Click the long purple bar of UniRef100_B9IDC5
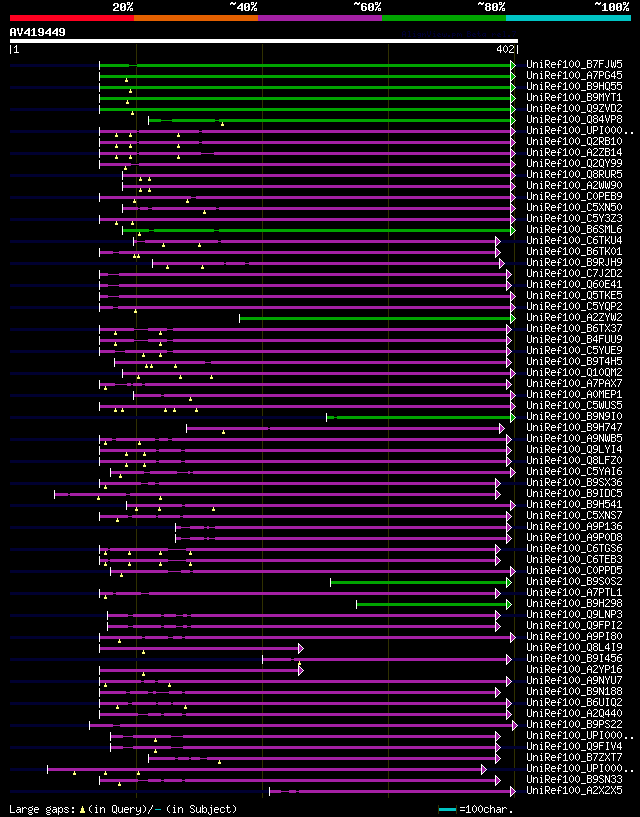This screenshot has height=817, width=640. [276, 494]
